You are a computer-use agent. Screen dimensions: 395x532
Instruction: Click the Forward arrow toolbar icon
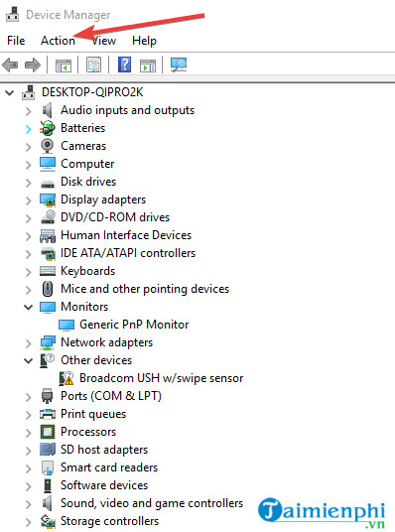point(33,65)
